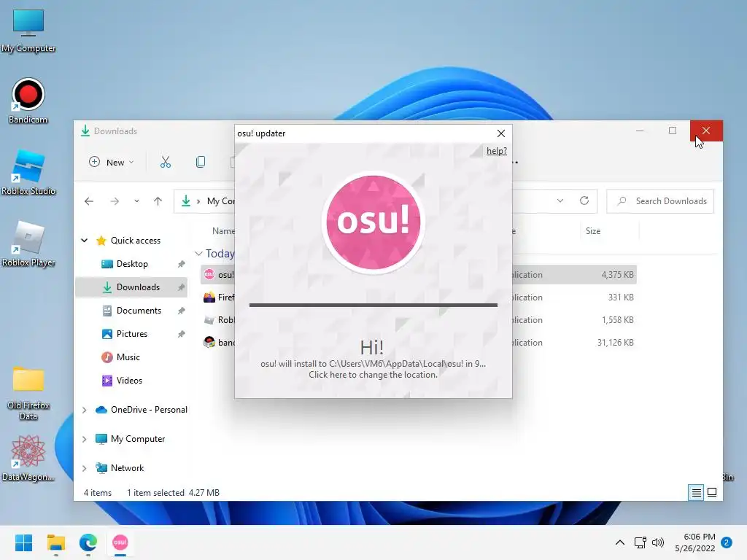Sort files by the Name column
This screenshot has height=560, width=747.
pos(222,231)
